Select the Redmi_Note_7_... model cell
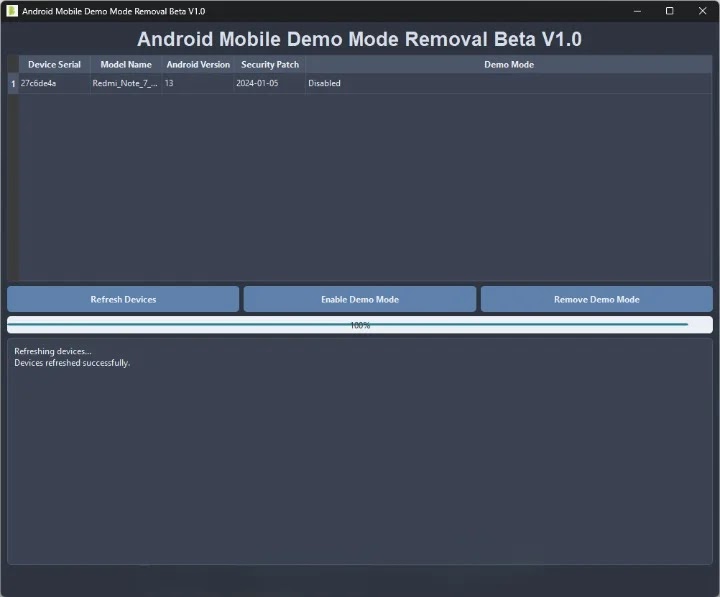Viewport: 720px width, 597px height. (126, 84)
